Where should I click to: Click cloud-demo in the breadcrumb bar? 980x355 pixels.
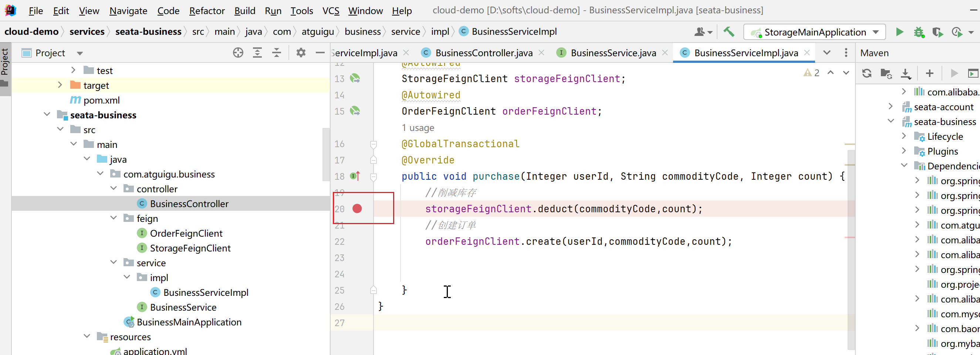(31, 31)
